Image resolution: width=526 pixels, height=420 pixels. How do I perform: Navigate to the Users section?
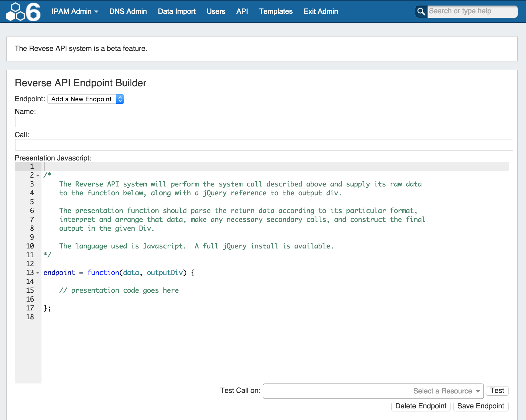point(216,11)
